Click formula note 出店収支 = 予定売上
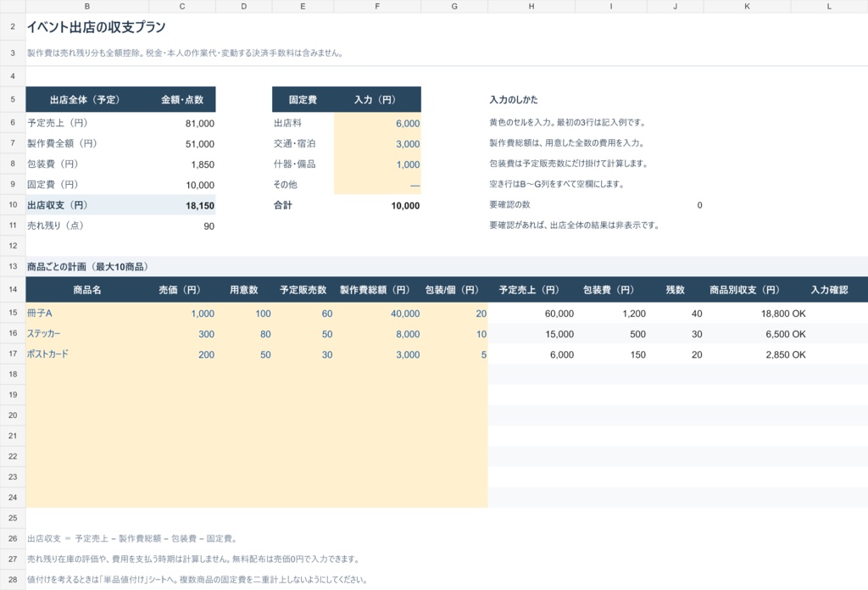The width and height of the screenshot is (868, 590). click(x=132, y=538)
